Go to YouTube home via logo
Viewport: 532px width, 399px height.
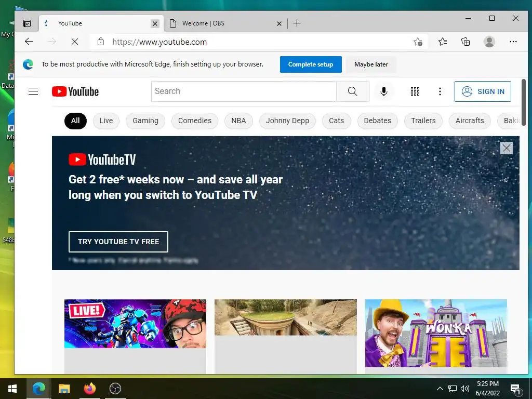[x=75, y=91]
